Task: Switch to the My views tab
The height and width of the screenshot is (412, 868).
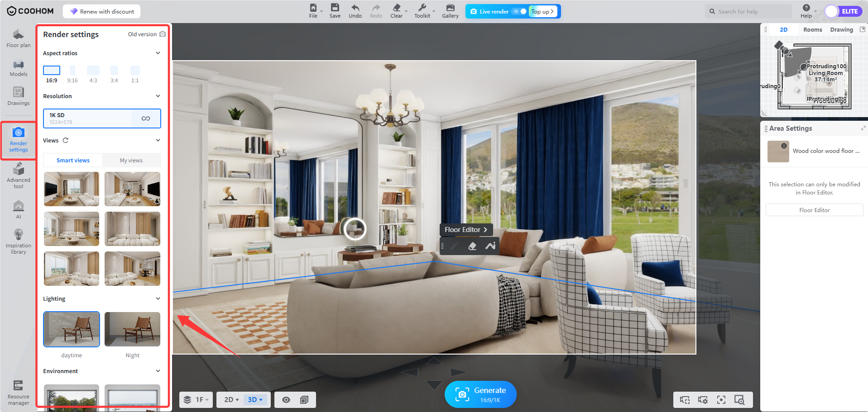Action: [x=131, y=161]
